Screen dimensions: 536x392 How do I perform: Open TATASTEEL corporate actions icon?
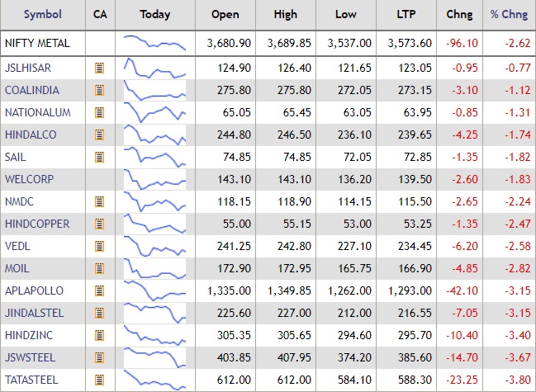point(100,380)
